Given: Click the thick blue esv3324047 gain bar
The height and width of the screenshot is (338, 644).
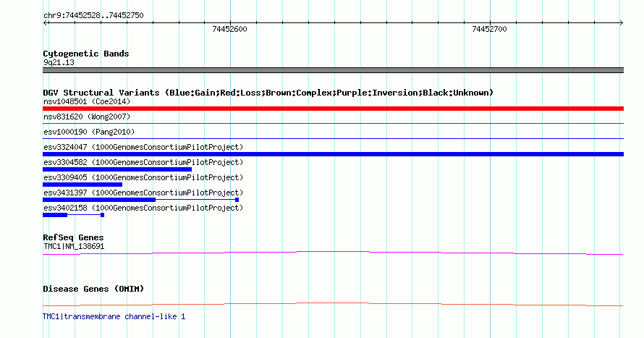Looking at the screenshot, I should point(333,154).
